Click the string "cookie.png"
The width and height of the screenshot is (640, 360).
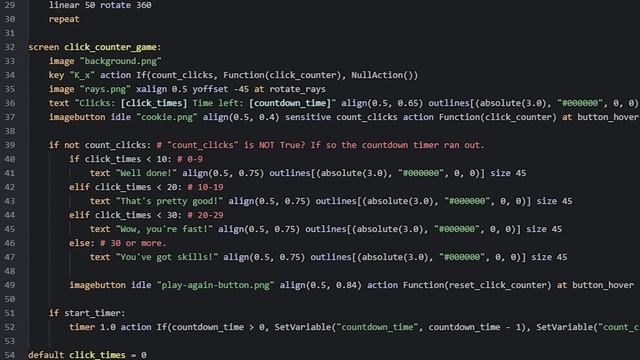(x=167, y=117)
